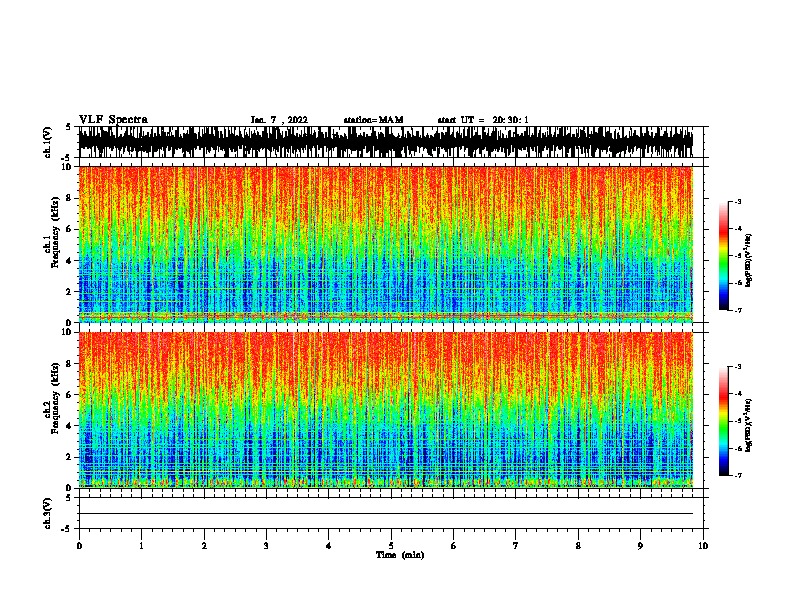Click the '8' kHz tick on ch.1 frequency axis
792x612 pixels.
tap(70, 198)
